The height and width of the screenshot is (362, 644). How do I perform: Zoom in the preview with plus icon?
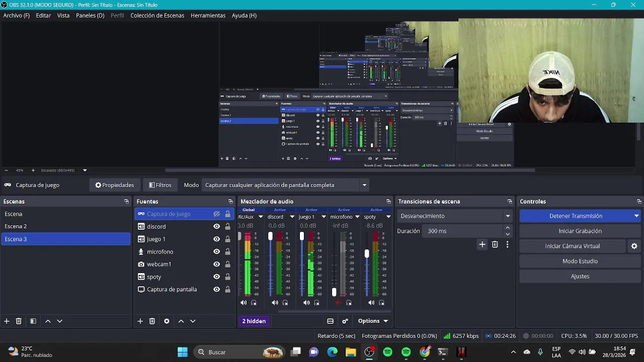33,170
